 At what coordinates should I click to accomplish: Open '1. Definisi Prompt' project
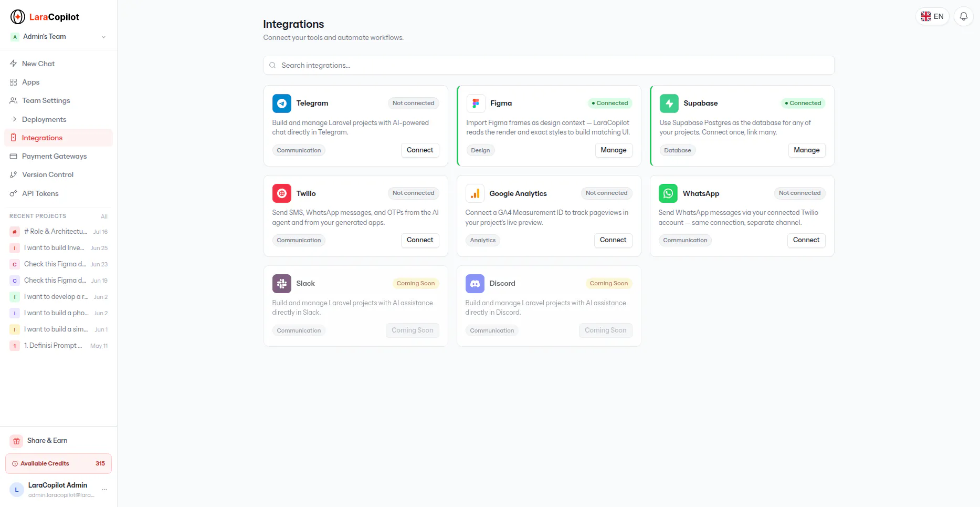(x=58, y=346)
